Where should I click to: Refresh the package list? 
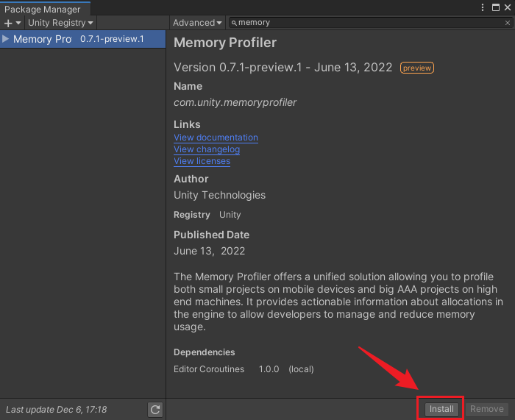[155, 410]
